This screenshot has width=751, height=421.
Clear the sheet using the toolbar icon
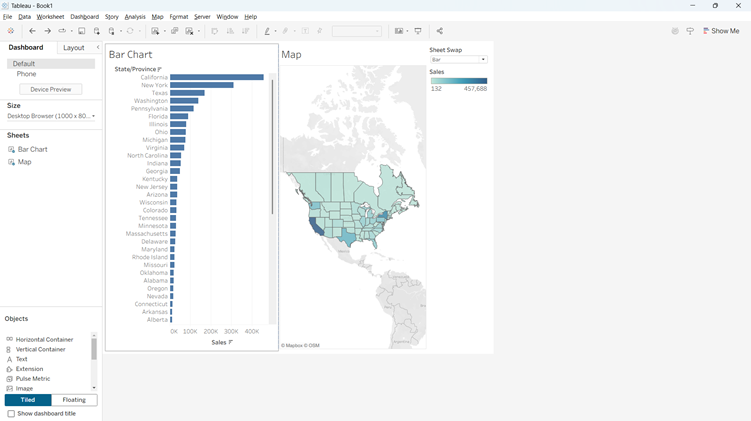[190, 31]
